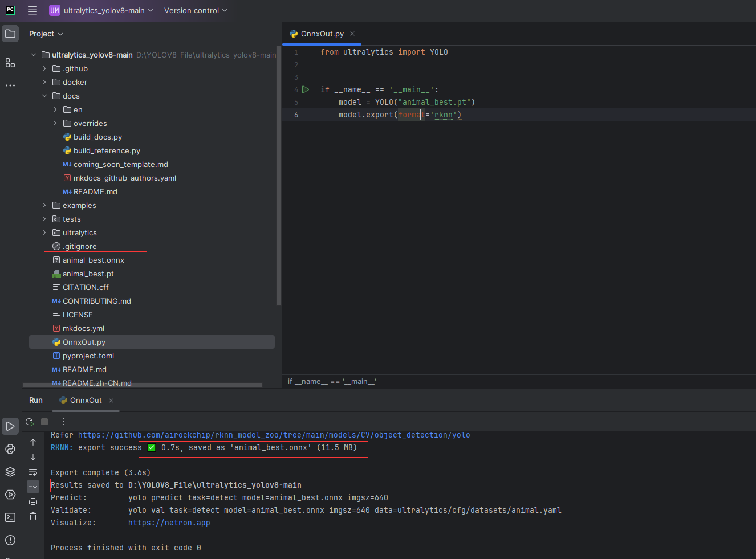Rerun OnnxOut with rerun icon
The height and width of the screenshot is (559, 756).
(x=30, y=422)
